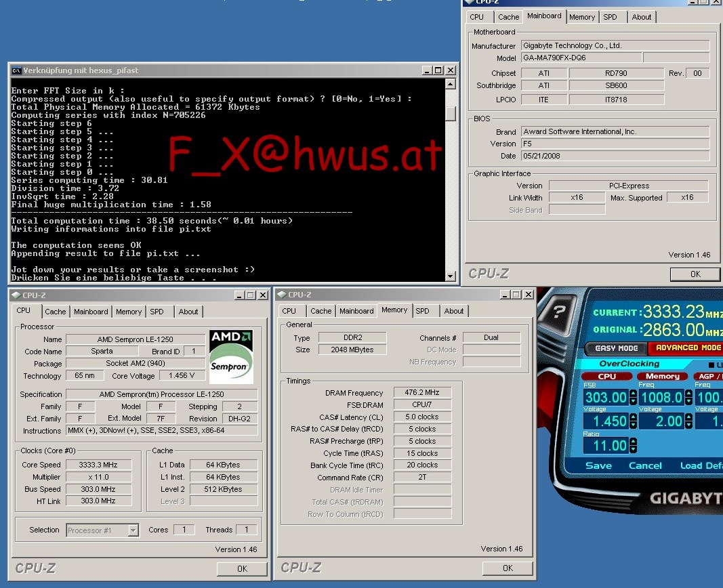Image resolution: width=723 pixels, height=588 pixels.
Task: Open SPD tab in CPU-Z CPU window
Action: [157, 312]
